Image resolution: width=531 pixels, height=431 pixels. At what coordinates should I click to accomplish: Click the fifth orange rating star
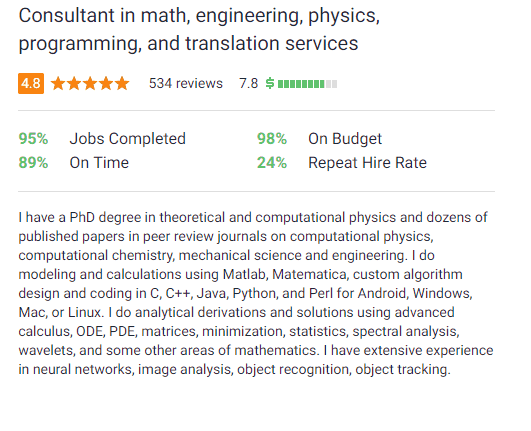point(122,83)
